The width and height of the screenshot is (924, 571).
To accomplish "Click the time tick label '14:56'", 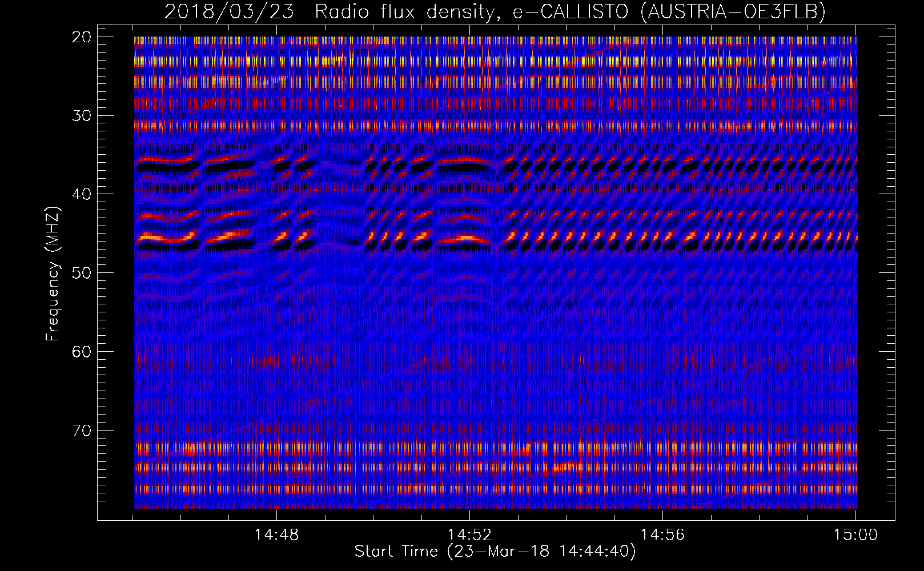I will [x=662, y=535].
